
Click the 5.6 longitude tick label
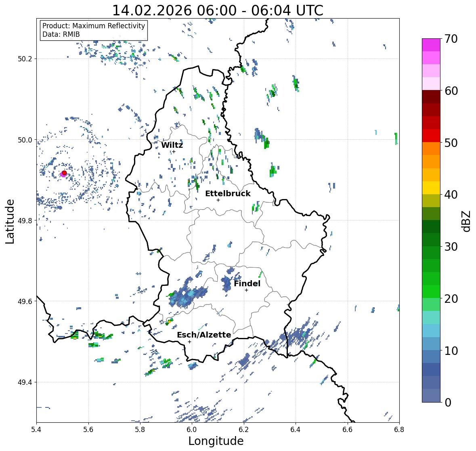(88, 430)
